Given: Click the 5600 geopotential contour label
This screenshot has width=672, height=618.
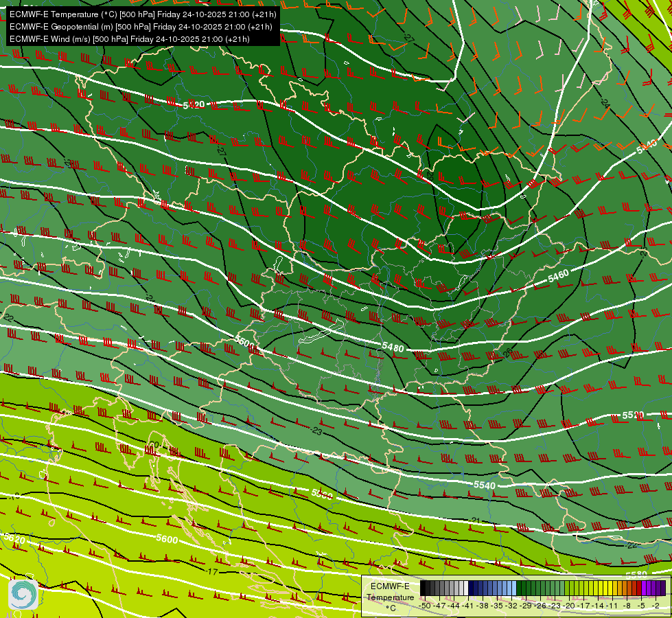Looking at the screenshot, I should pyautogui.click(x=167, y=538).
